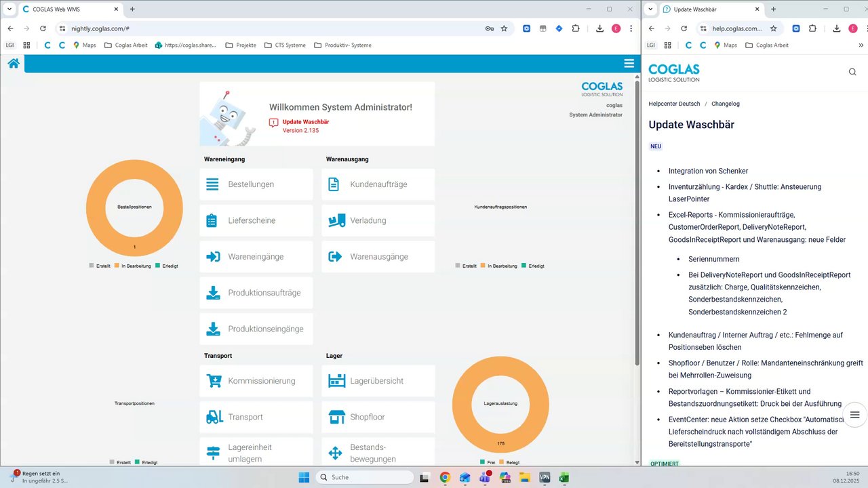Select the COGLAS Web WMS browser tab

pyautogui.click(x=71, y=9)
